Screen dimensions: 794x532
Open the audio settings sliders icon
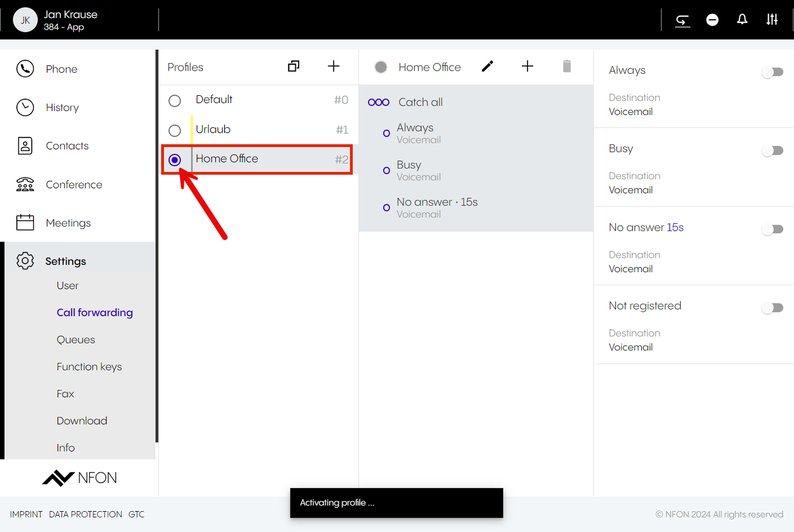[772, 19]
